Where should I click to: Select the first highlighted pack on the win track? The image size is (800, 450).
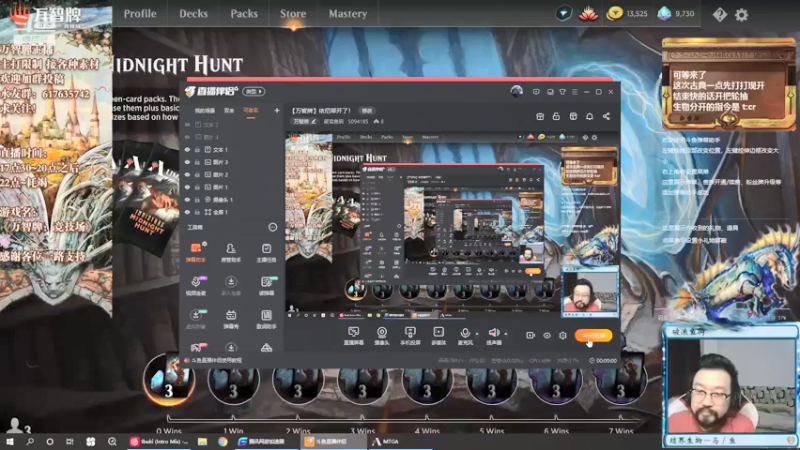(x=168, y=379)
